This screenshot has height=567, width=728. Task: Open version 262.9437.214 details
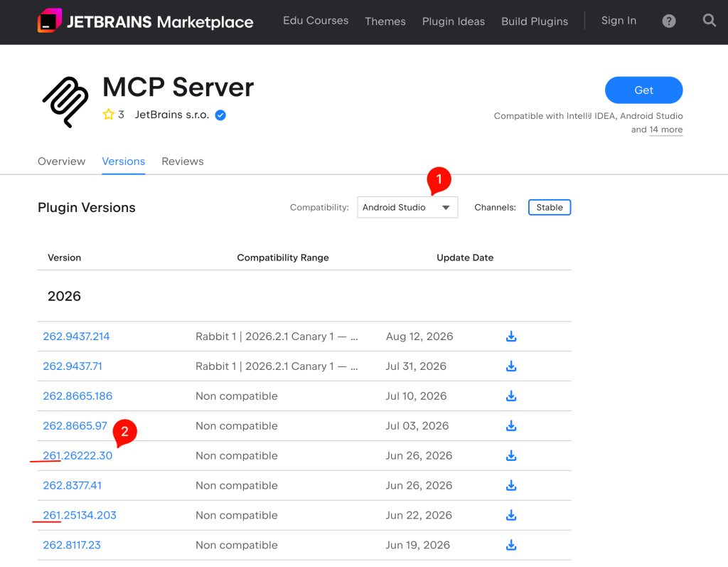[x=76, y=337]
